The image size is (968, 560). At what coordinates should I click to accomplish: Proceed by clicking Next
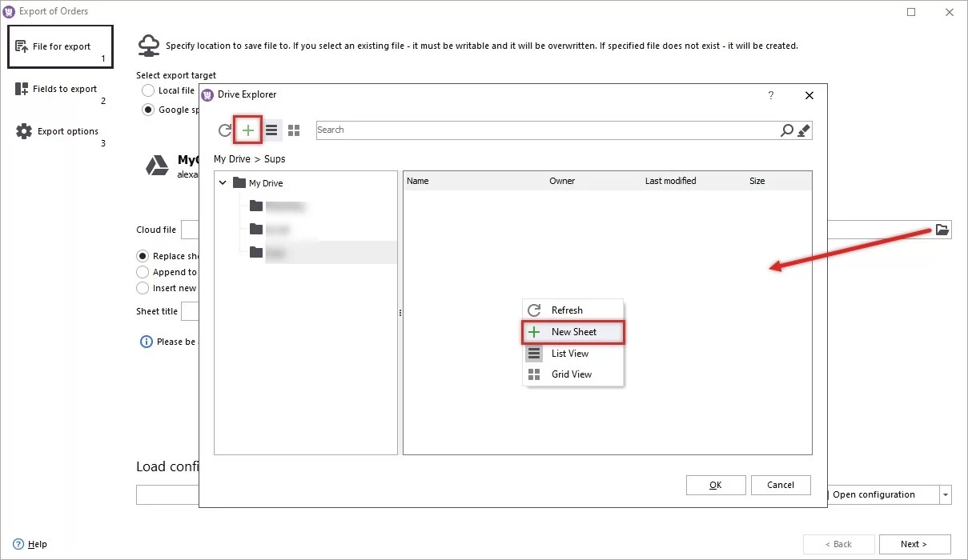[x=914, y=544]
